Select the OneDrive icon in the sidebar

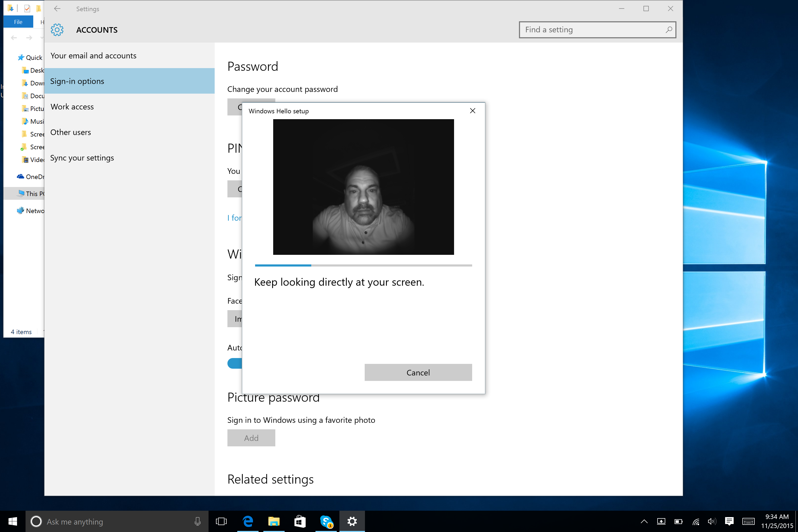(x=20, y=176)
